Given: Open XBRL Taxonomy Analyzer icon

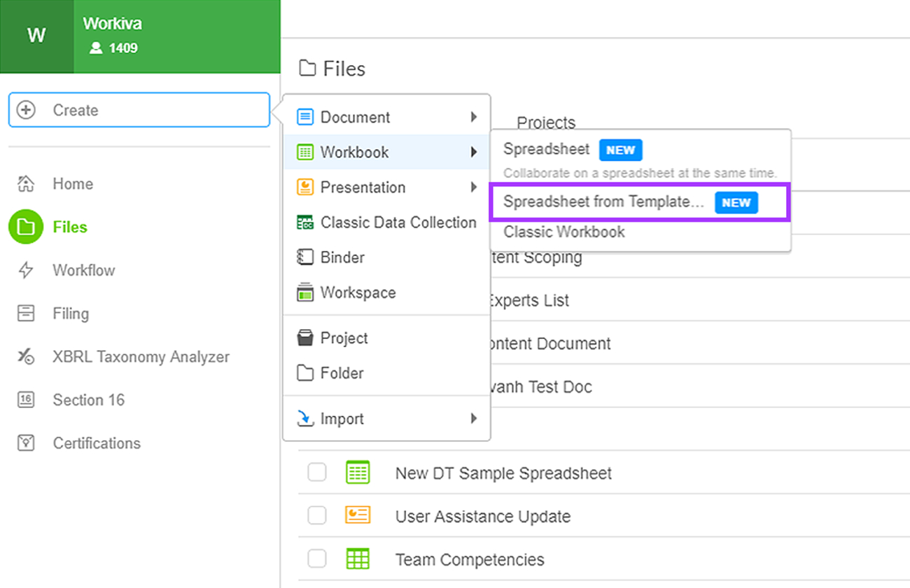Looking at the screenshot, I should pyautogui.click(x=26, y=357).
